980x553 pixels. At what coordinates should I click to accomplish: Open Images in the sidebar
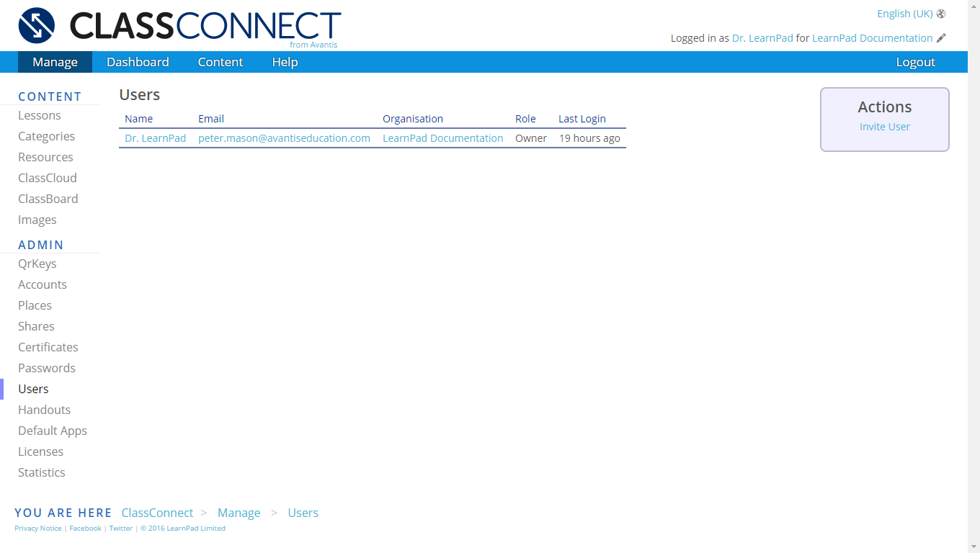pos(37,220)
